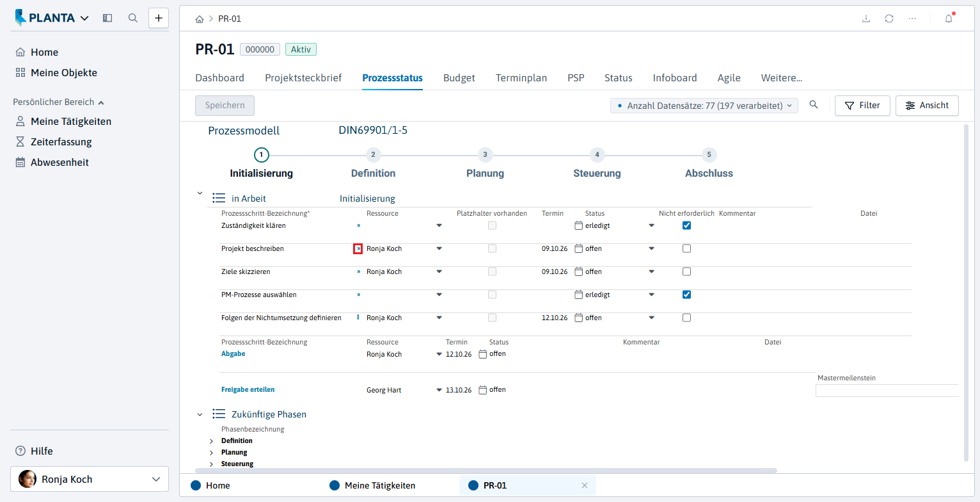The width and height of the screenshot is (980, 502).
Task: Check Nicht erforderlich for Ziele skizzieren
Action: pos(686,271)
